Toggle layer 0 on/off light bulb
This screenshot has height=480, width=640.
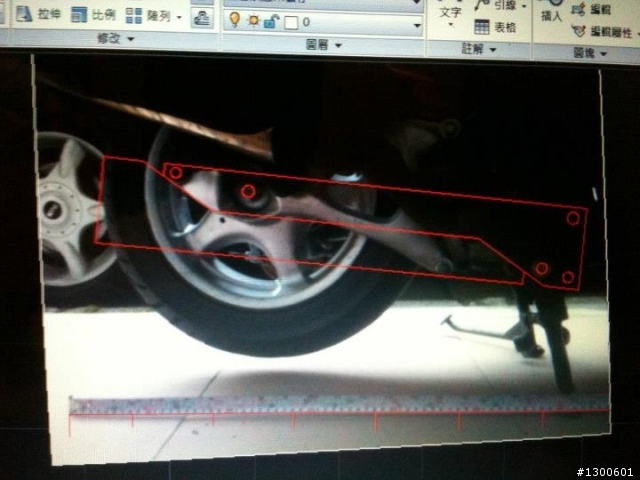[x=235, y=20]
